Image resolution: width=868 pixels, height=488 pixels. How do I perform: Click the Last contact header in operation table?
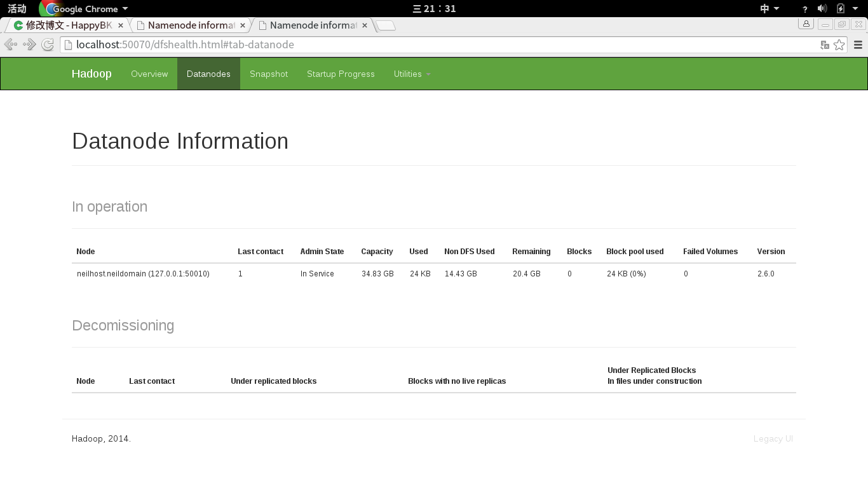click(x=261, y=252)
